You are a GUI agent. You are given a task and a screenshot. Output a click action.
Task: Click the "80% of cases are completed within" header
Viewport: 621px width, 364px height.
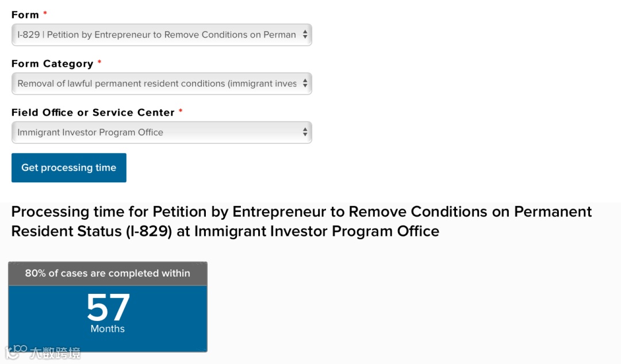108,274
